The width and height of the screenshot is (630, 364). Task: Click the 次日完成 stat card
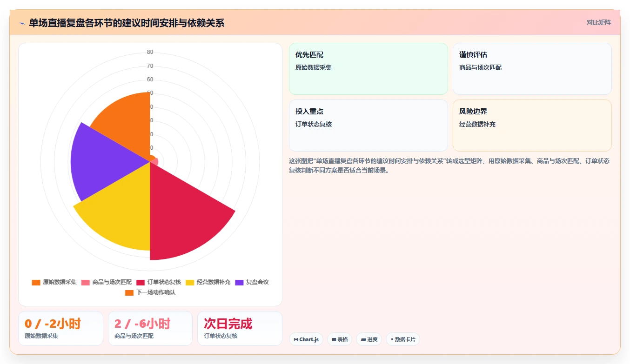pyautogui.click(x=240, y=328)
